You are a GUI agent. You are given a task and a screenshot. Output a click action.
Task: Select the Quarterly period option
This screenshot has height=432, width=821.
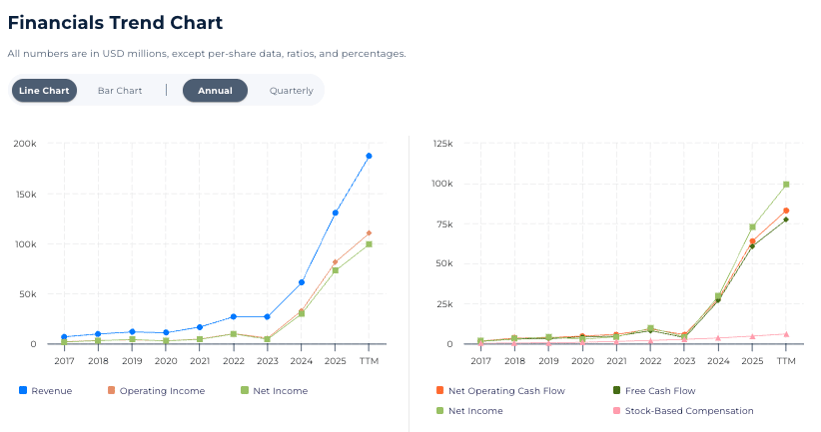click(291, 91)
